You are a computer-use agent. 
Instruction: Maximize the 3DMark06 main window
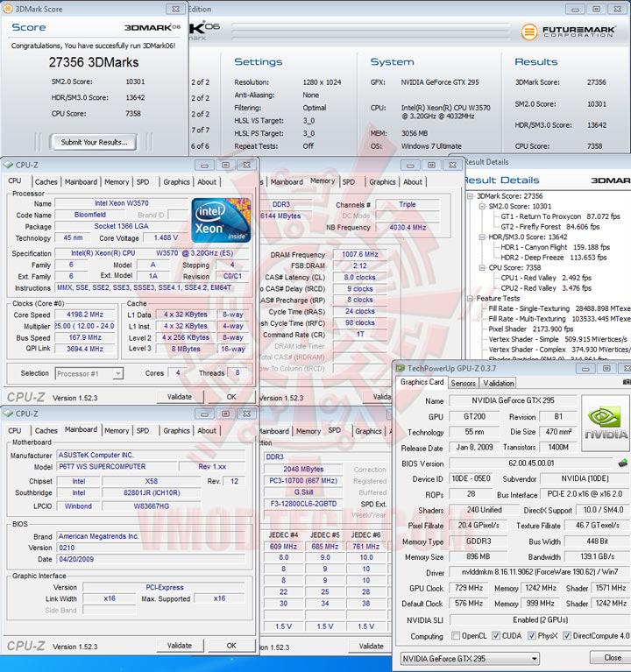click(x=596, y=9)
